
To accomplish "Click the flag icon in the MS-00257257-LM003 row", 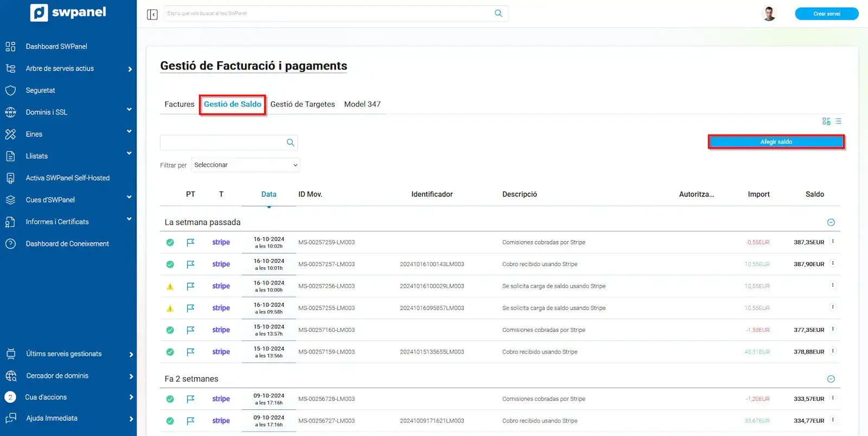I will click(190, 264).
